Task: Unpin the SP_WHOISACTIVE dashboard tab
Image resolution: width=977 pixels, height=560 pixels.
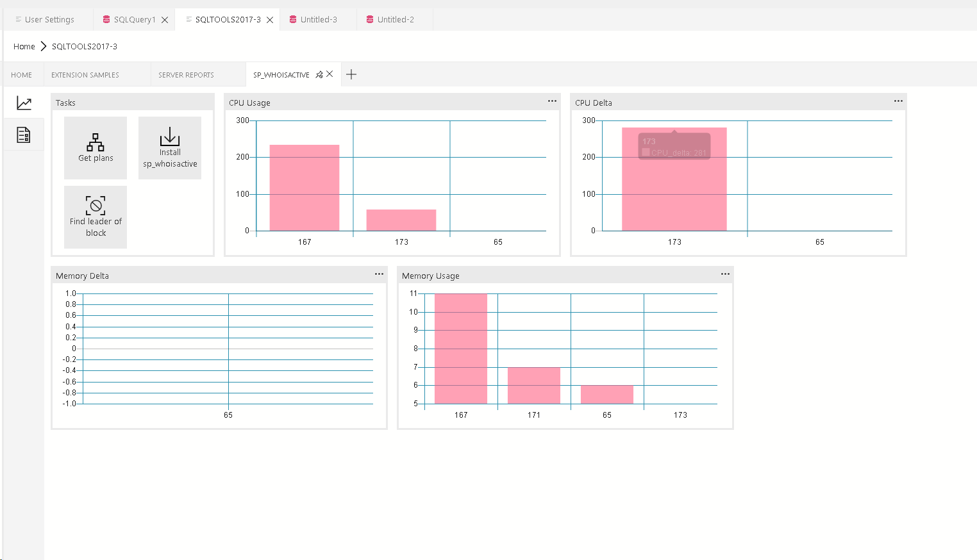Action: 319,75
